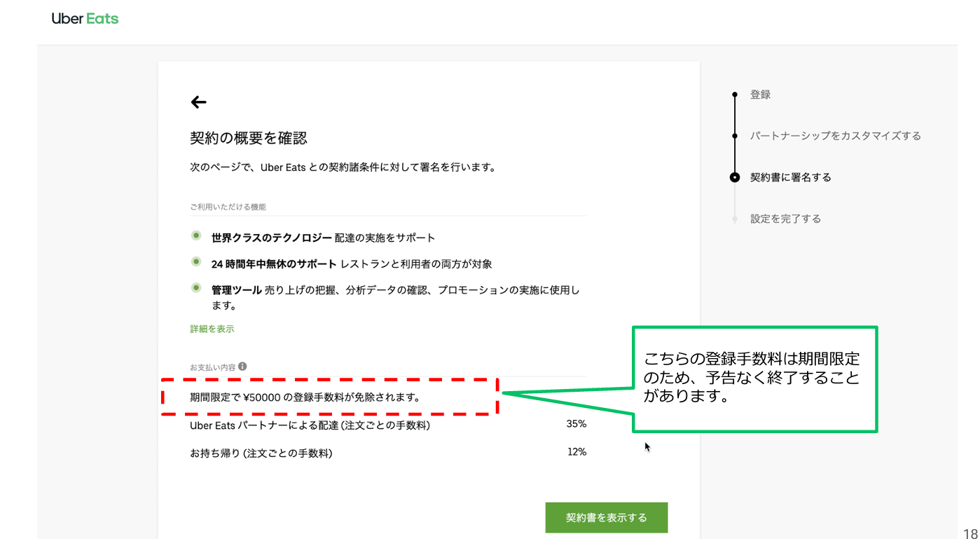This screenshot has width=980, height=539.
Task: Click the 次のページで intro sentence
Action: (x=344, y=168)
